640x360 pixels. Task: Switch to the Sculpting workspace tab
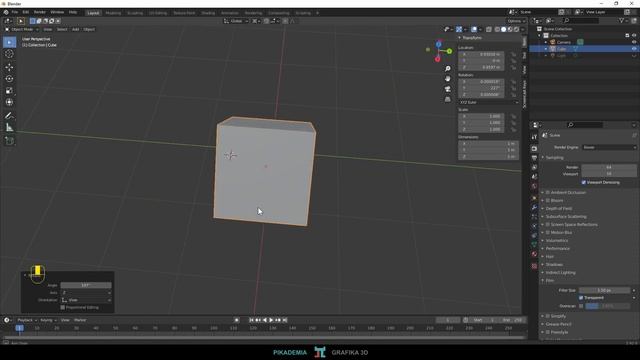pyautogui.click(x=135, y=13)
